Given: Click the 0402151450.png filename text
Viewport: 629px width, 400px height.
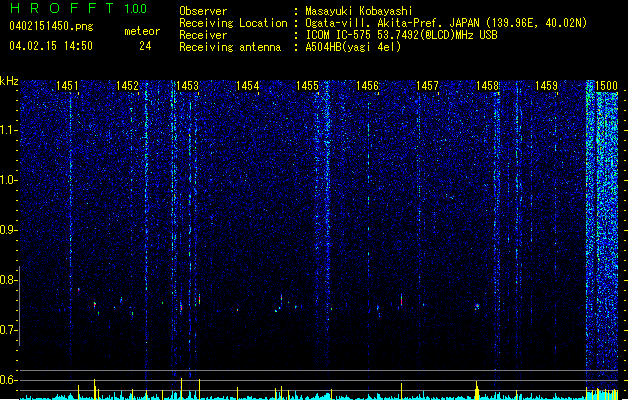Looking at the screenshot, I should coord(51,26).
